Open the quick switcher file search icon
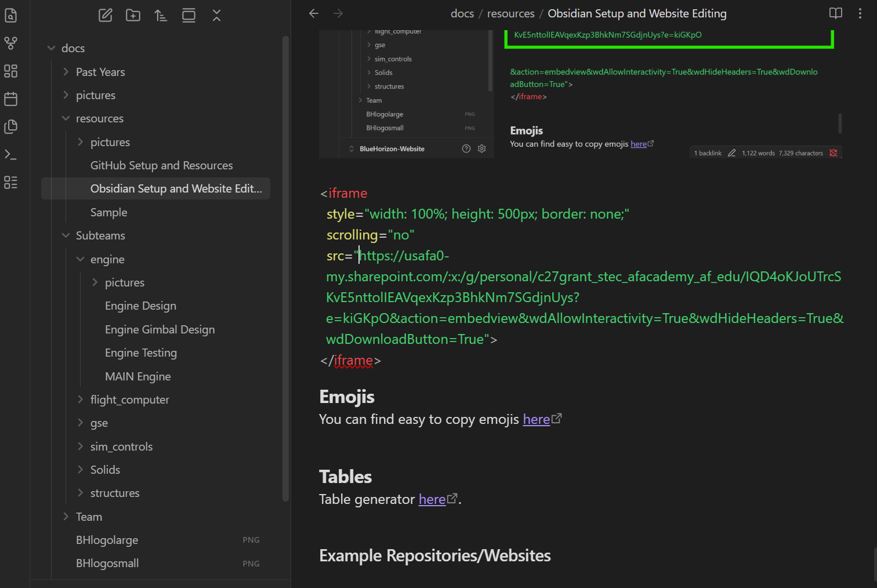 tap(10, 16)
